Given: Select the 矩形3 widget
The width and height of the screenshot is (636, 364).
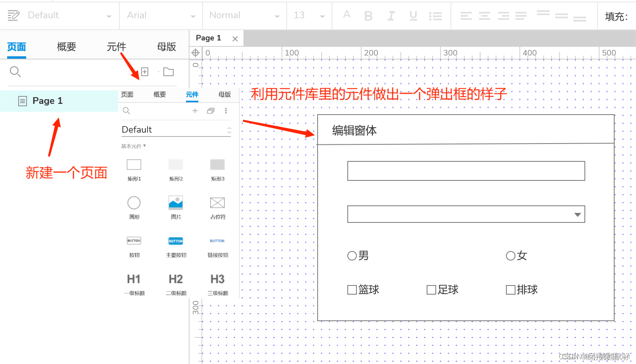Looking at the screenshot, I should (217, 170).
